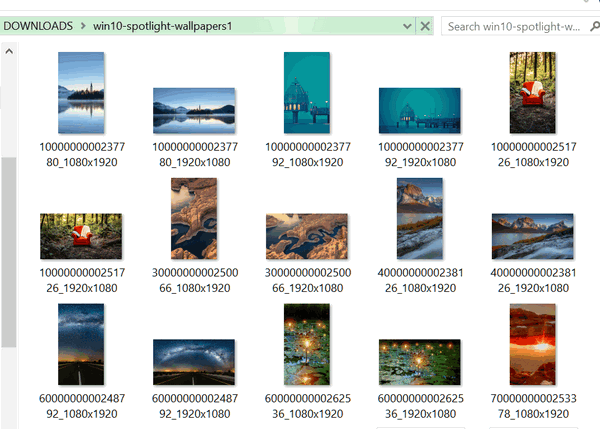Click filename 600000000262536_1080x1920
Image resolution: width=600 pixels, height=429 pixels.
[x=308, y=406]
